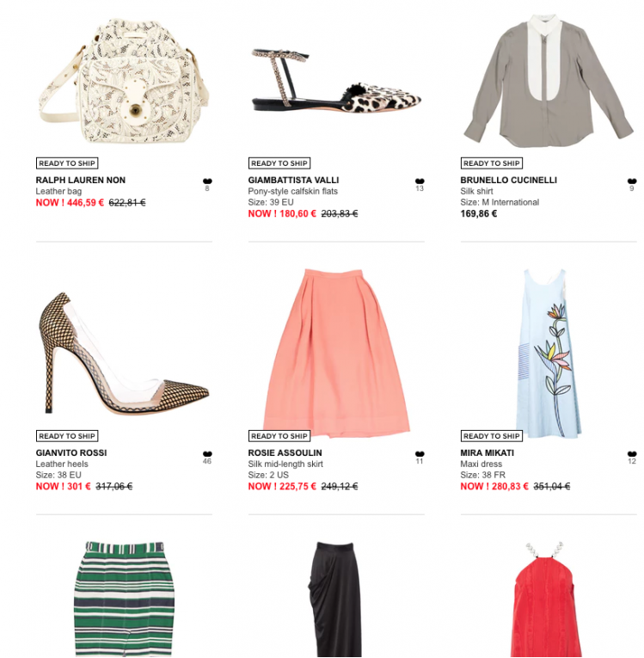Open the RALPH LAUREN NON brand link
Viewport: 644px width, 658px height.
click(x=81, y=180)
